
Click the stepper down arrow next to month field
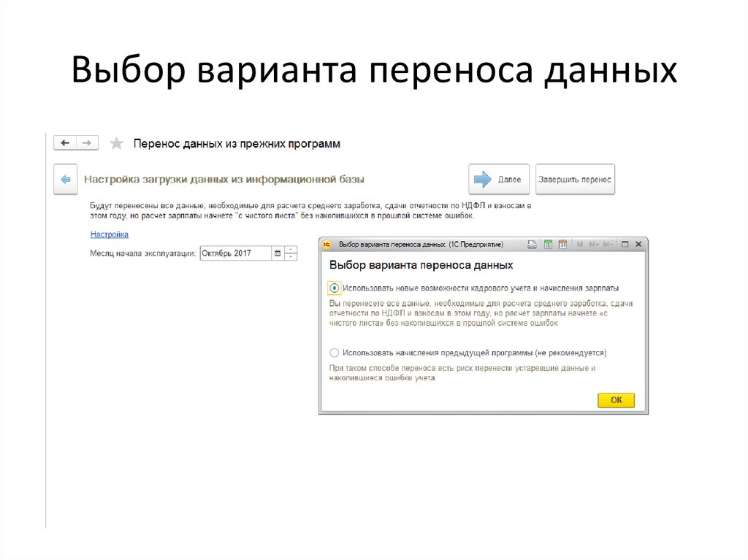coord(291,258)
